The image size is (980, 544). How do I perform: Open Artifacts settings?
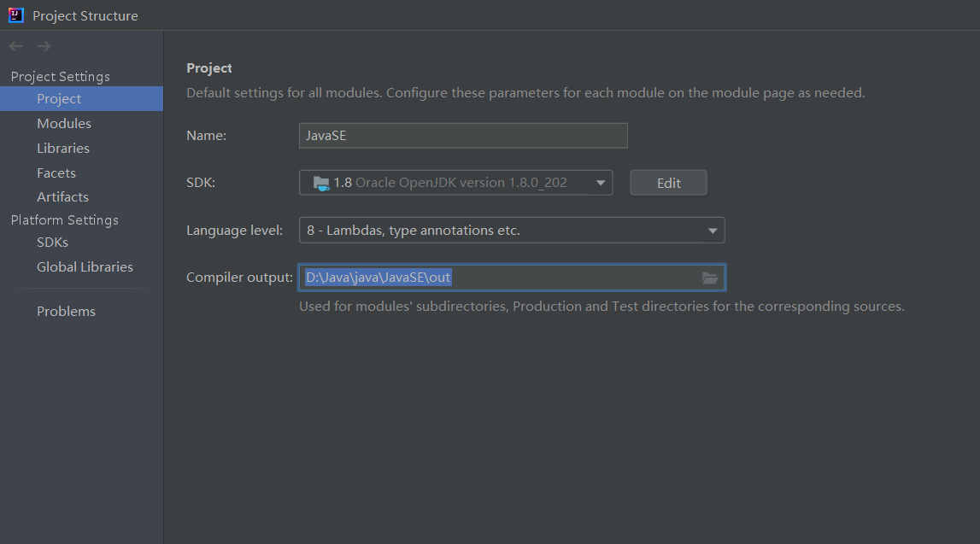[x=62, y=197]
